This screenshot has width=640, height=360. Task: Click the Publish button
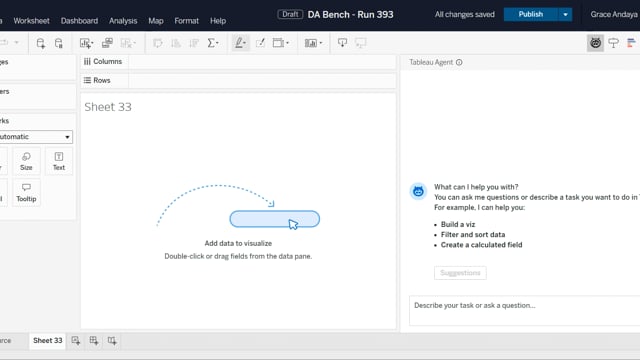531,14
